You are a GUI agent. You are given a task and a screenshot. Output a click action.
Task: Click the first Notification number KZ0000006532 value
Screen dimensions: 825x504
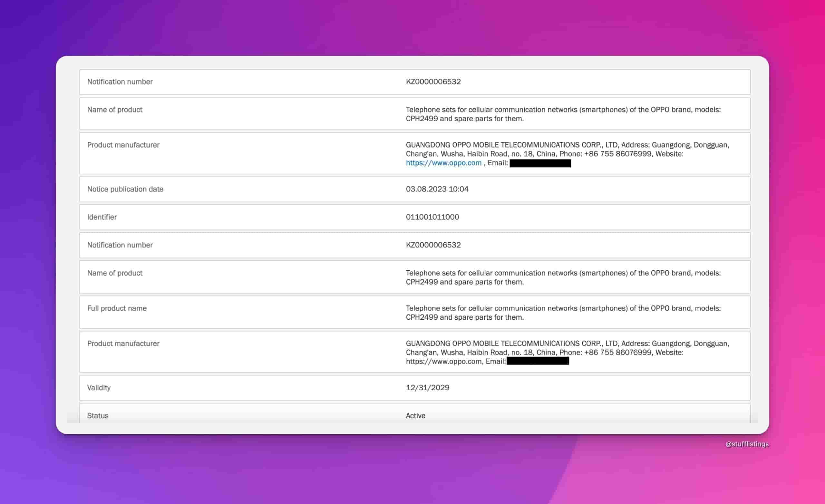(433, 82)
